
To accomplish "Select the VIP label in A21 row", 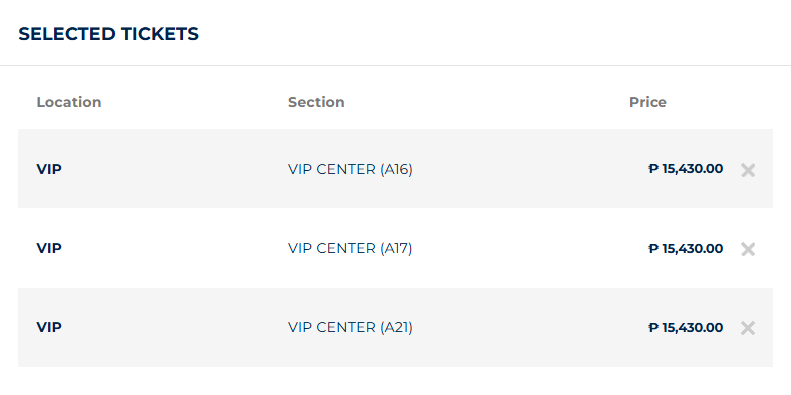I will (x=49, y=327).
